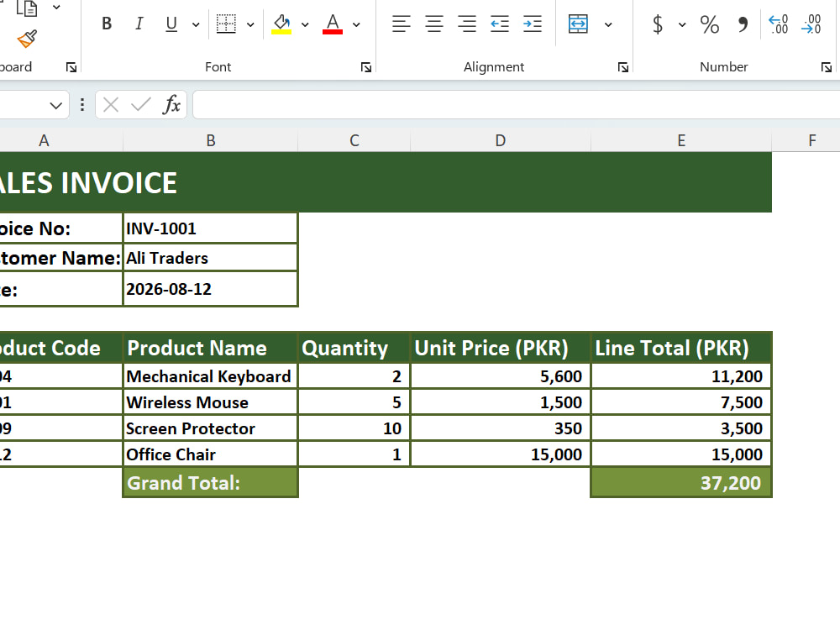Image resolution: width=840 pixels, height=630 pixels.
Task: Click the Copy icon
Action: pyautogui.click(x=27, y=8)
